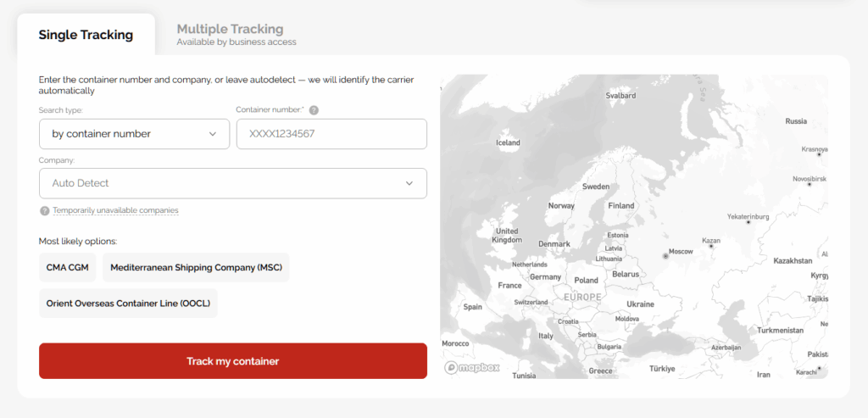Click the help icon beside Container number
The image size is (868, 418).
pos(314,110)
